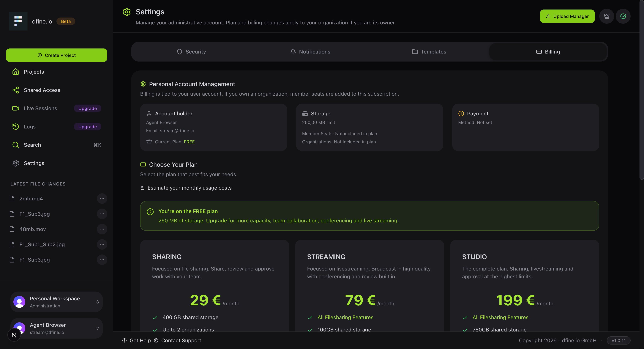
Task: Click the Live Sessions camera icon
Action: pos(15,108)
